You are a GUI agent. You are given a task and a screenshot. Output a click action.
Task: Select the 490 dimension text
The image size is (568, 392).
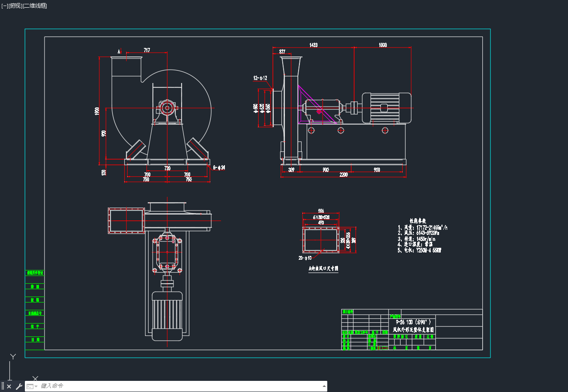321,223
